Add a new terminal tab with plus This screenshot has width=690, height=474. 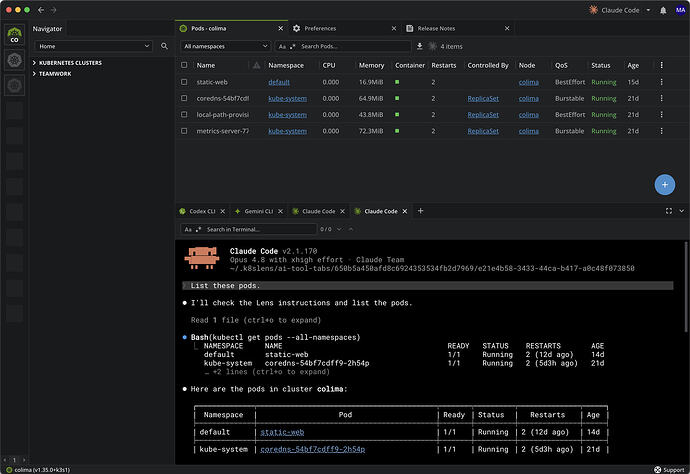pyautogui.click(x=420, y=211)
